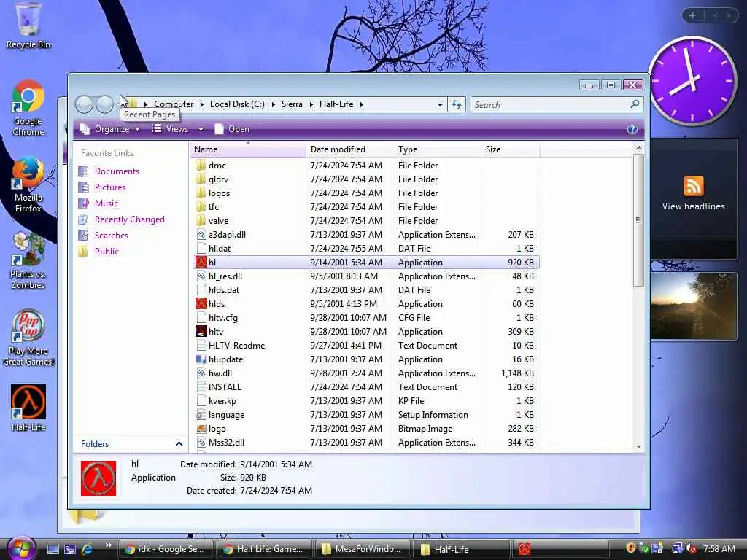Click the purple analog clock gadget
The width and height of the screenshot is (747, 560).
692,81
